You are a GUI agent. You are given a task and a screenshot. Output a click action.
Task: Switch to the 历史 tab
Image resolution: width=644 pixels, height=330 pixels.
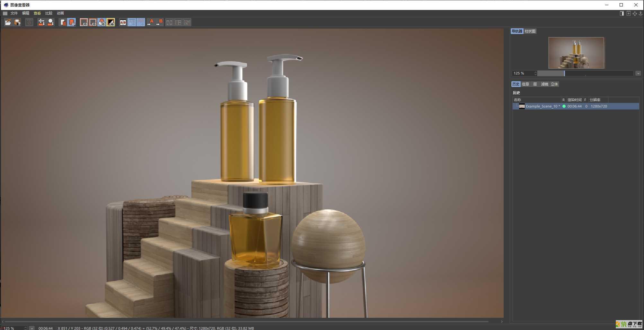click(516, 84)
